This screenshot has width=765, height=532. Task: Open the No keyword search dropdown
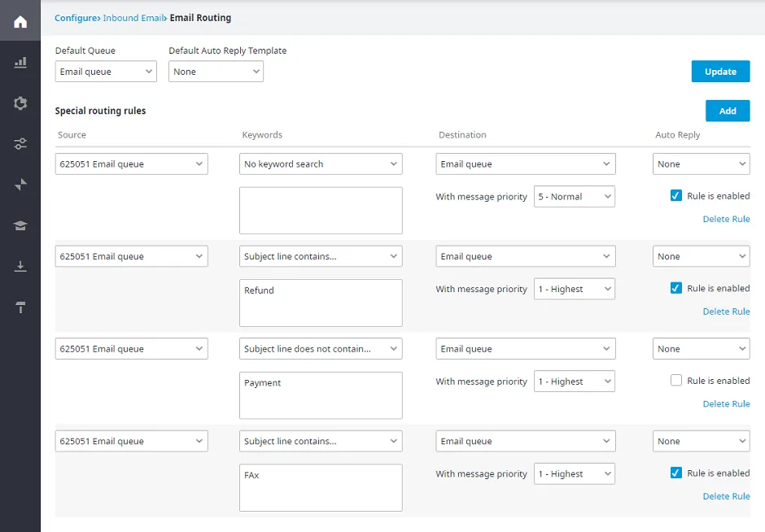tap(321, 164)
